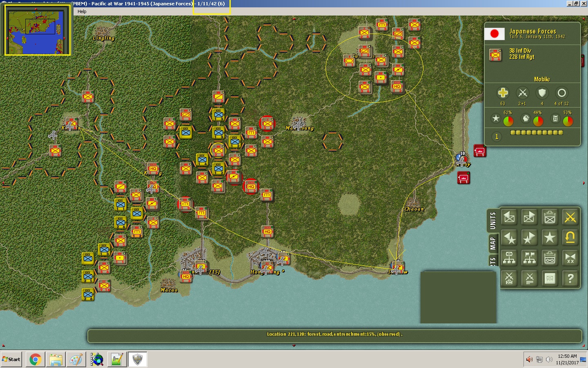Click the crossed swords with text lines button
This screenshot has height=368, width=588.
529,278
